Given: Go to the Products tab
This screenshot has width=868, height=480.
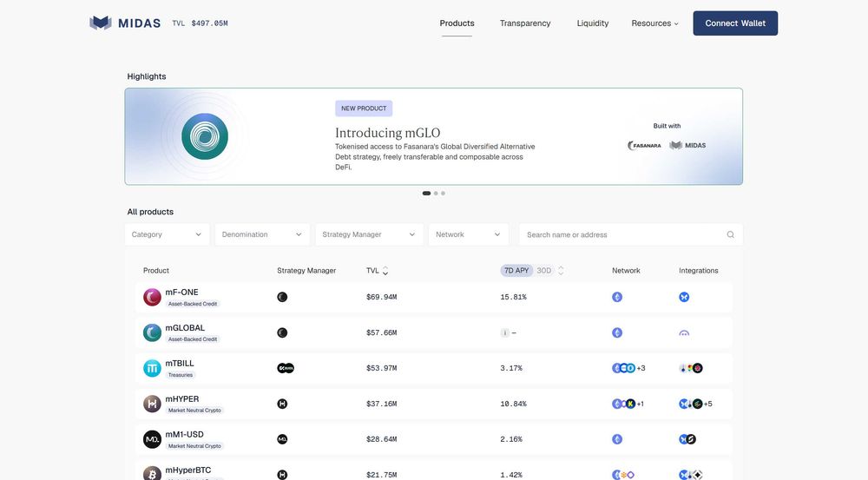Looking at the screenshot, I should coord(457,23).
